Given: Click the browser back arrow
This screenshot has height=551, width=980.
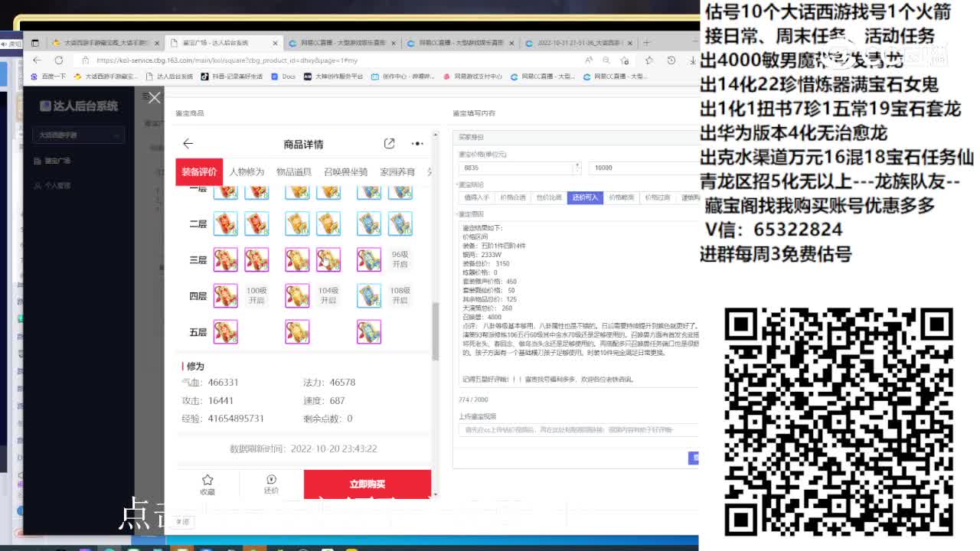Looking at the screenshot, I should (37, 60).
